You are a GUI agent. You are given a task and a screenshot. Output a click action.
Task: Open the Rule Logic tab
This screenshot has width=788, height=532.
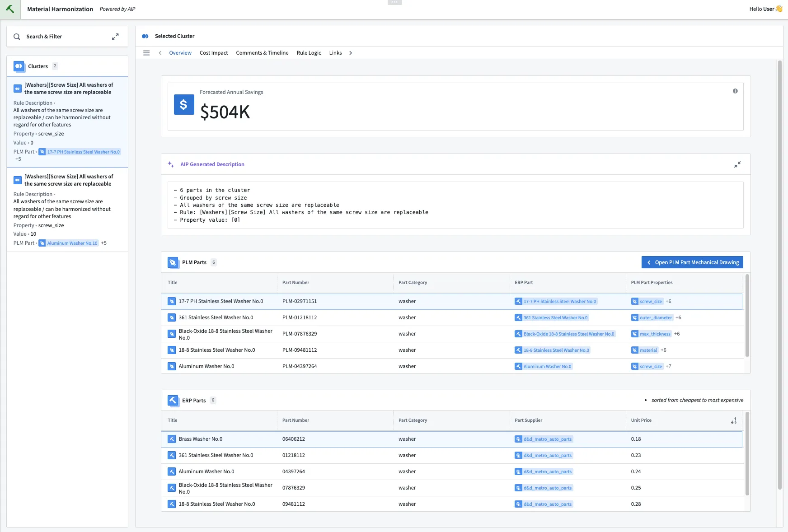309,53
